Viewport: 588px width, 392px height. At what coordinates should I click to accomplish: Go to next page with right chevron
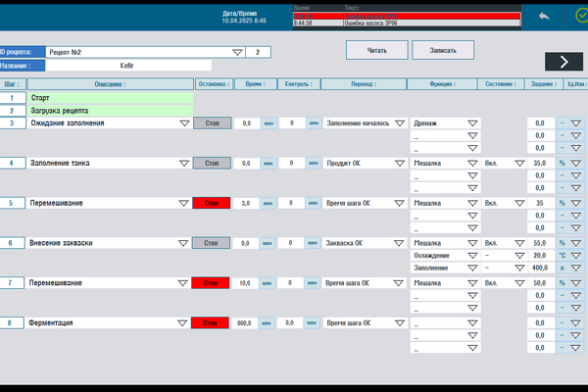click(563, 62)
